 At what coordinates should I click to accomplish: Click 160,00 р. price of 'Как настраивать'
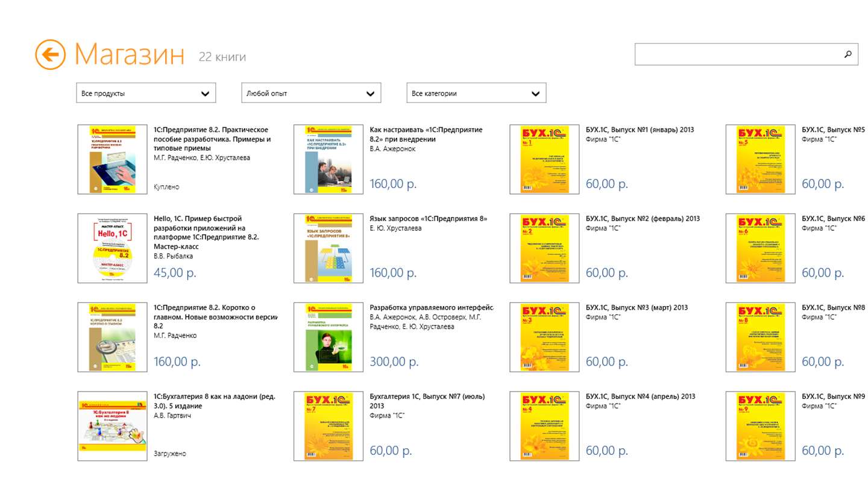pos(393,183)
